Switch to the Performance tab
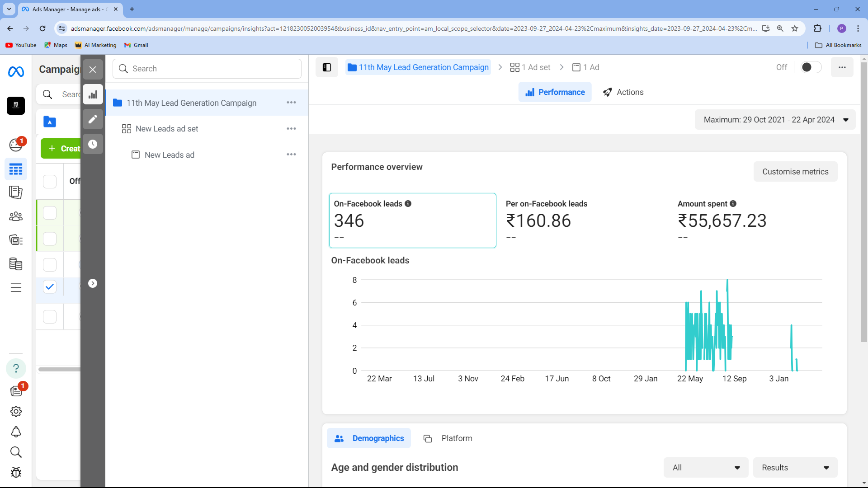The width and height of the screenshot is (868, 488). point(555,92)
